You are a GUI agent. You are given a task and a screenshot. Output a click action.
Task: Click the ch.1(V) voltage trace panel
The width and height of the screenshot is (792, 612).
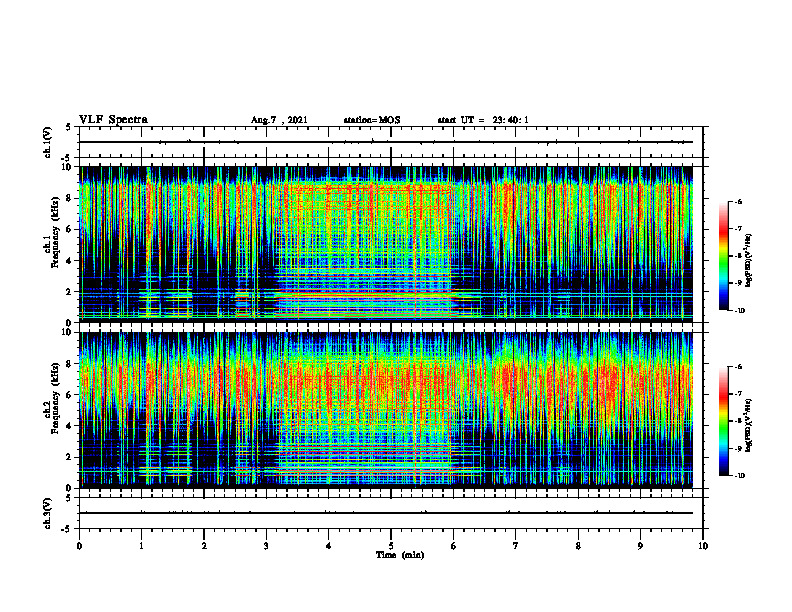[391, 142]
